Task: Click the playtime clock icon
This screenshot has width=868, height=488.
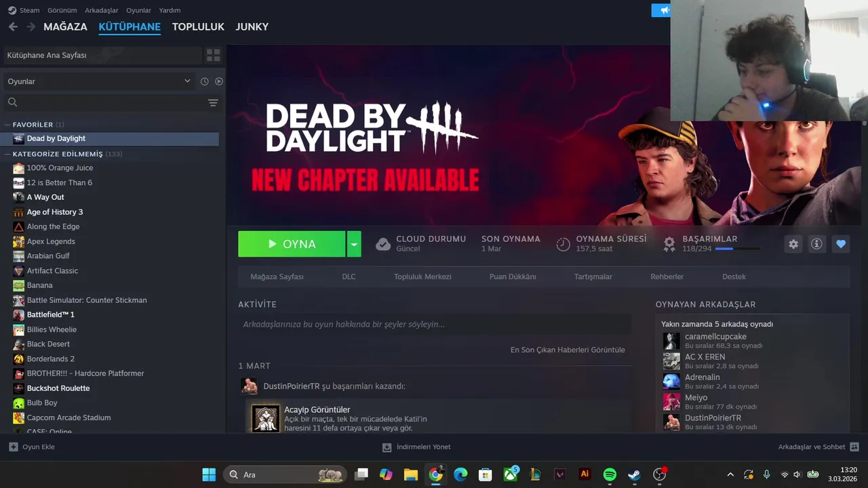Action: tap(563, 244)
